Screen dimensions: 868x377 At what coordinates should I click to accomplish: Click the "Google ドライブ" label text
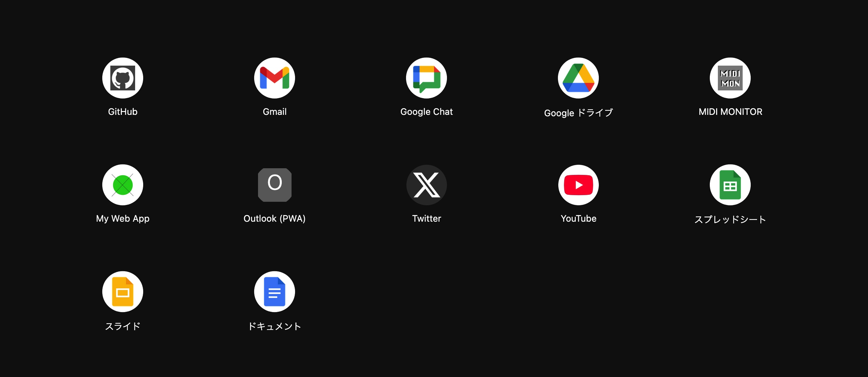click(x=578, y=113)
